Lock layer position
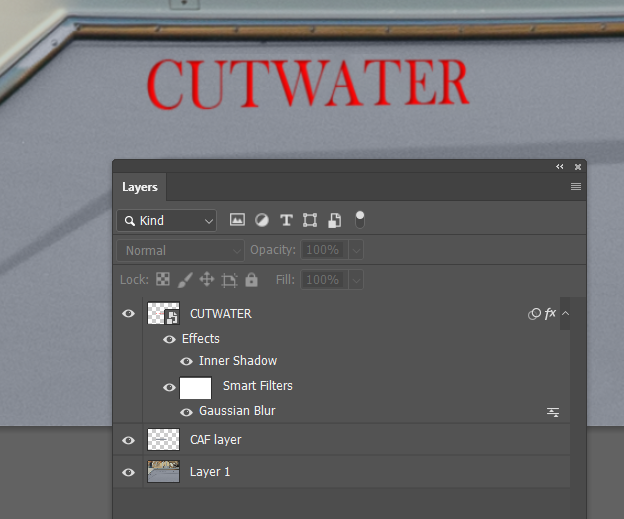 207,280
